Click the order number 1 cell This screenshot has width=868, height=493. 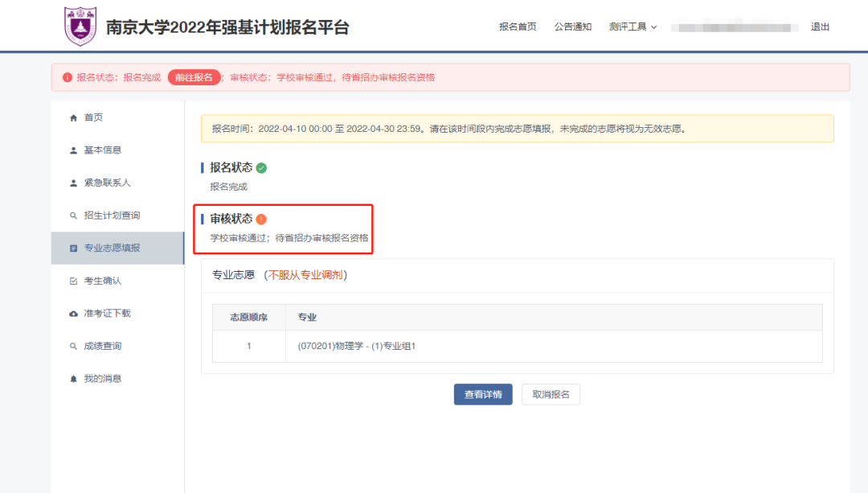[249, 346]
